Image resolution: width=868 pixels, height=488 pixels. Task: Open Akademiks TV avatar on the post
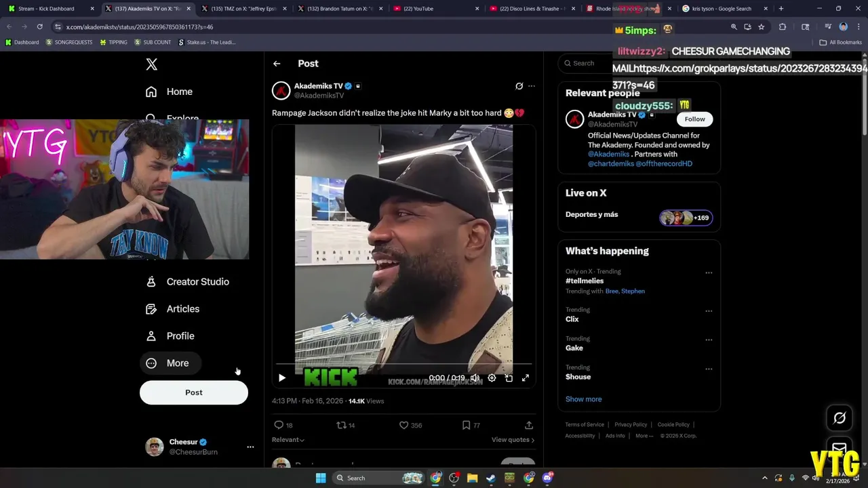[x=281, y=90]
